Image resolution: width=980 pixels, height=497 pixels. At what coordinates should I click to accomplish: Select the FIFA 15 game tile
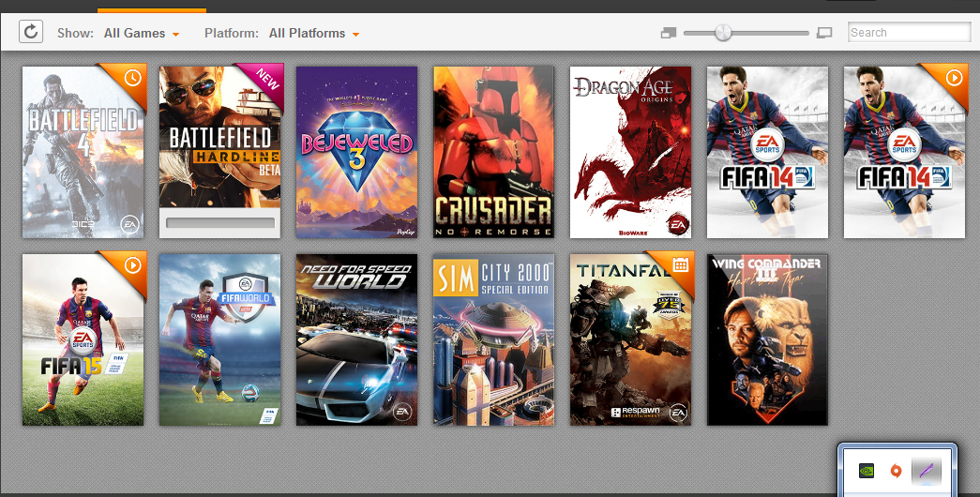(x=83, y=339)
